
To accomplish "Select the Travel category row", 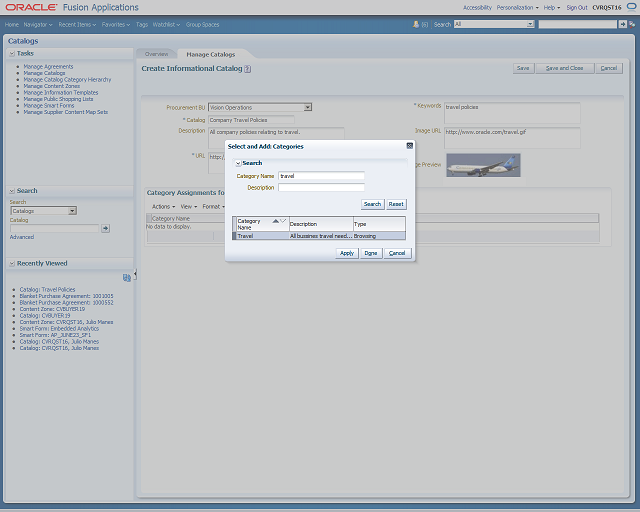I will tap(319, 236).
